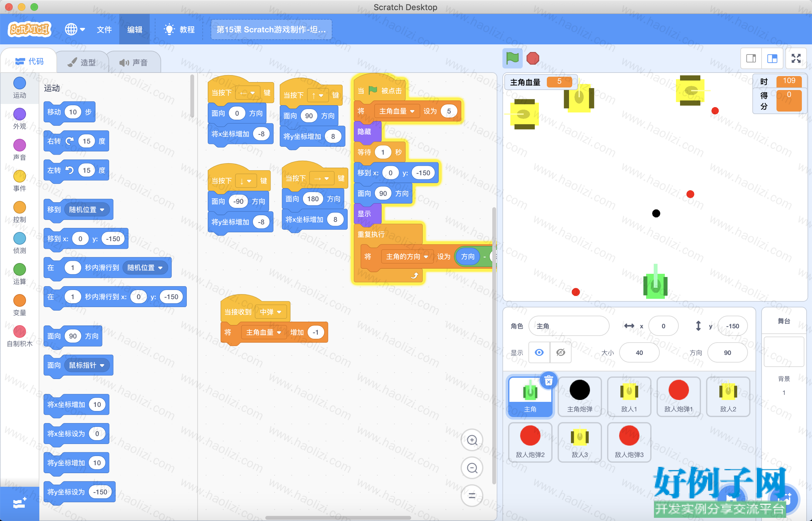Screen dimensions: 812x521
Task: Zoom in the code workspace
Action: click(x=472, y=440)
